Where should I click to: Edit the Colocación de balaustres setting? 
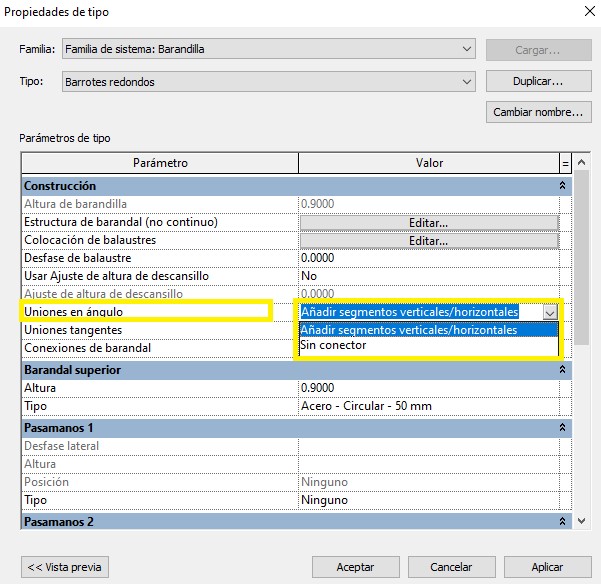tap(428, 241)
